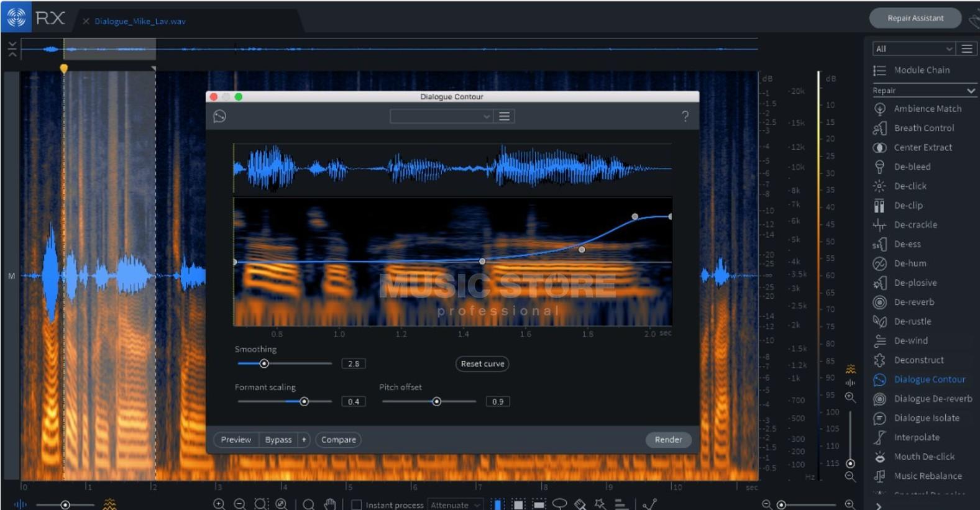
Task: Enable the Instant process checkbox
Action: click(356, 504)
